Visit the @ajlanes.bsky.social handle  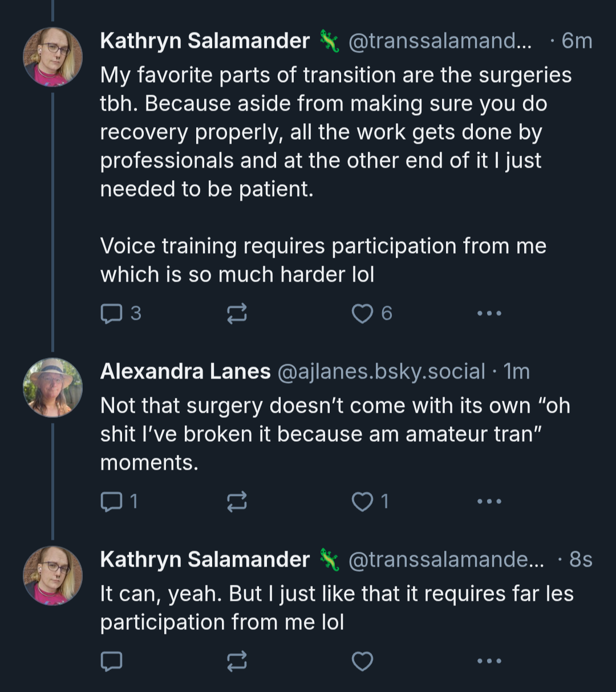381,372
